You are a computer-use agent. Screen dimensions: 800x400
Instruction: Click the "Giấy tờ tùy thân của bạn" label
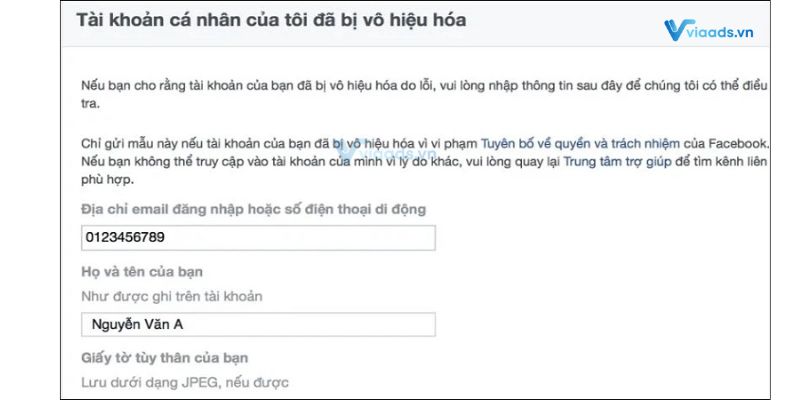coord(164,357)
